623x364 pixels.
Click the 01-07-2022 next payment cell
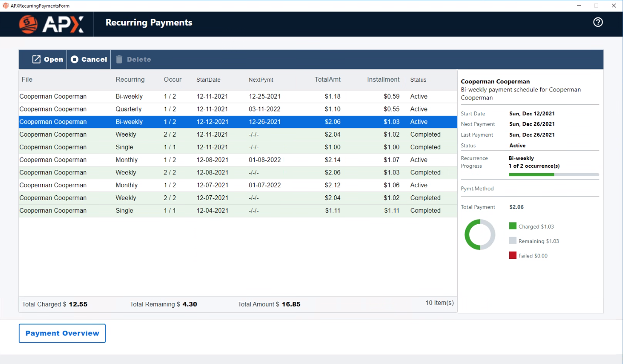click(x=265, y=185)
